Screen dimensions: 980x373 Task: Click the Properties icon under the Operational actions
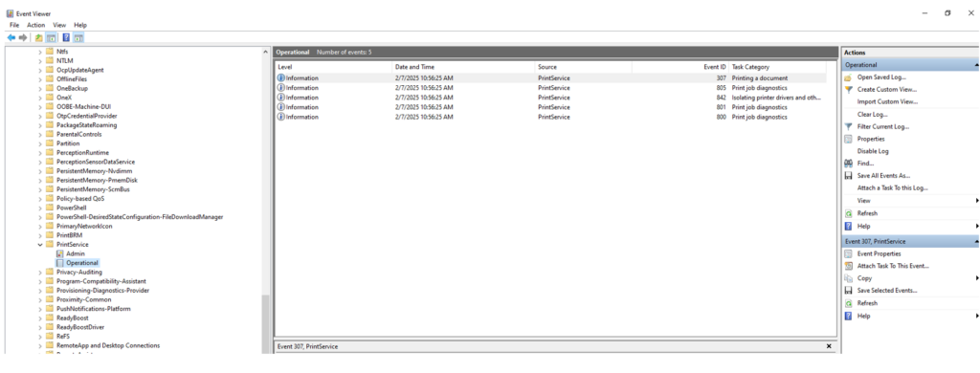(x=848, y=139)
